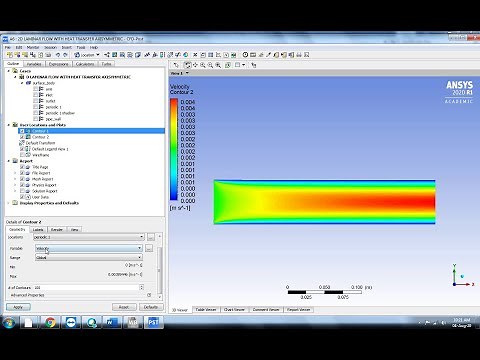Open the Location dropdown in the toolbar
The image size is (480, 360).
click(x=87, y=55)
